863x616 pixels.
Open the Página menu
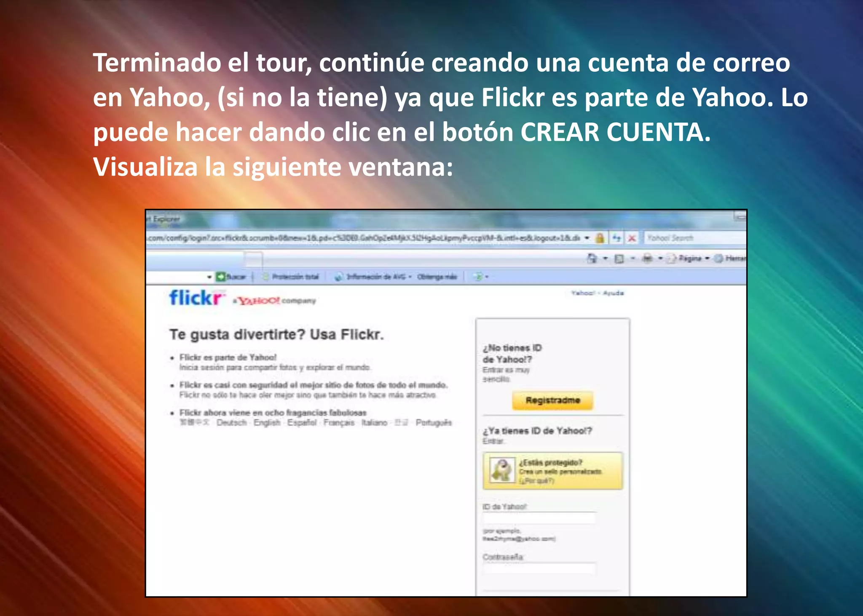tap(689, 258)
